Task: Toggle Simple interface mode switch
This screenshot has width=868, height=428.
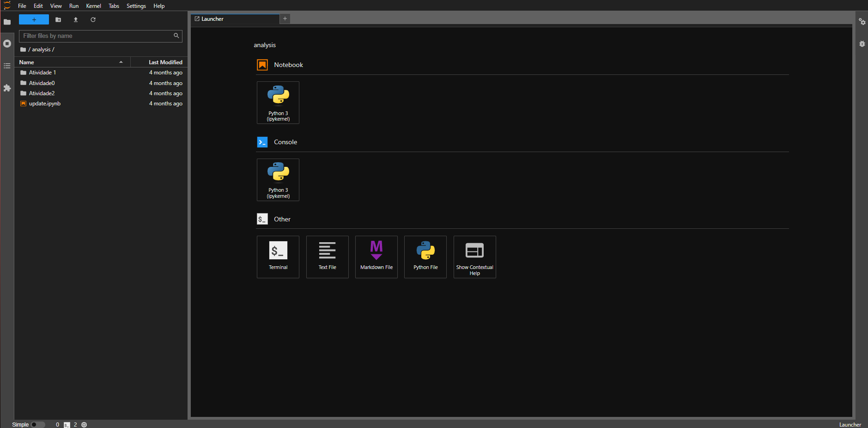Action: point(38,425)
